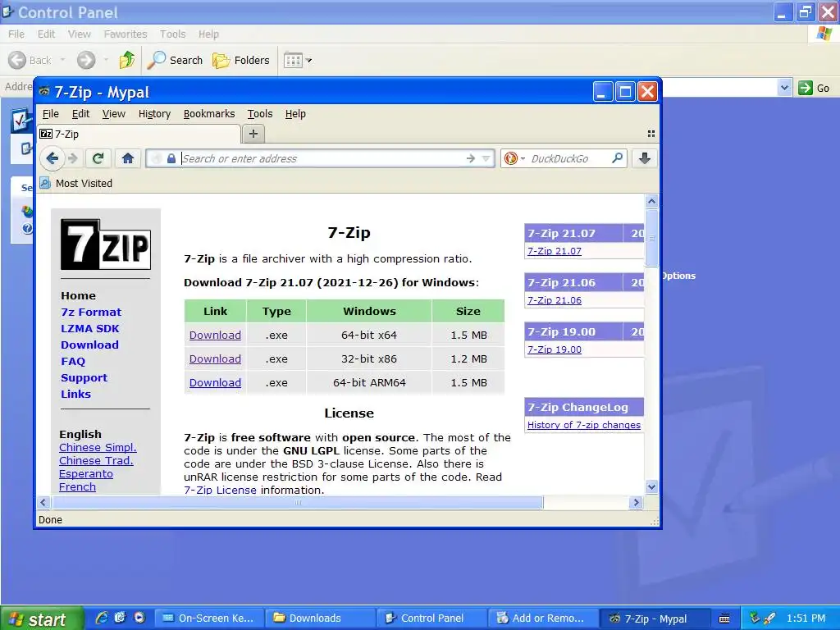Switch language to Chinese Simpl.
Viewport: 840px width, 630px height.
[98, 447]
